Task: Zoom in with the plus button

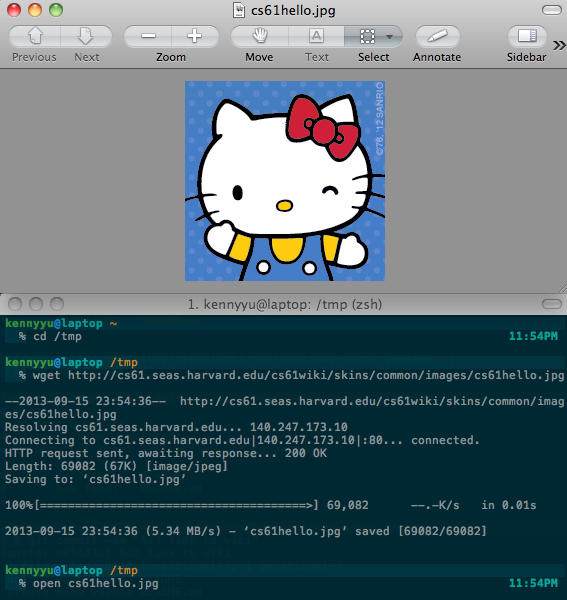Action: pos(195,36)
